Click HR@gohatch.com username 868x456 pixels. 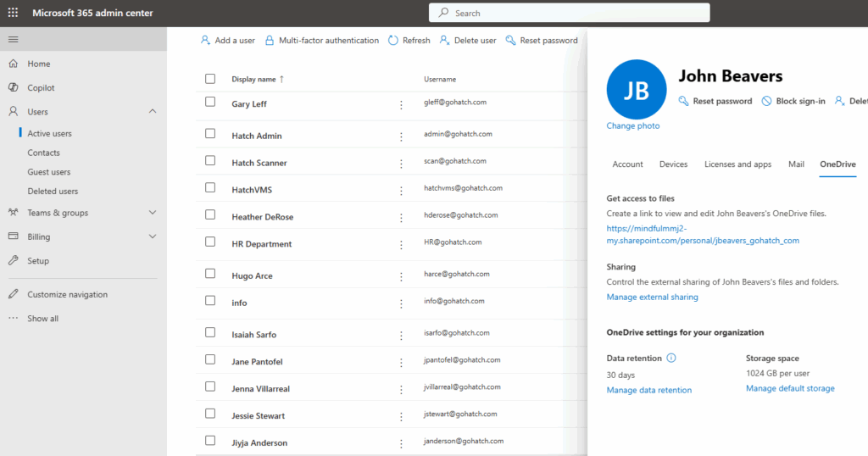[453, 242]
